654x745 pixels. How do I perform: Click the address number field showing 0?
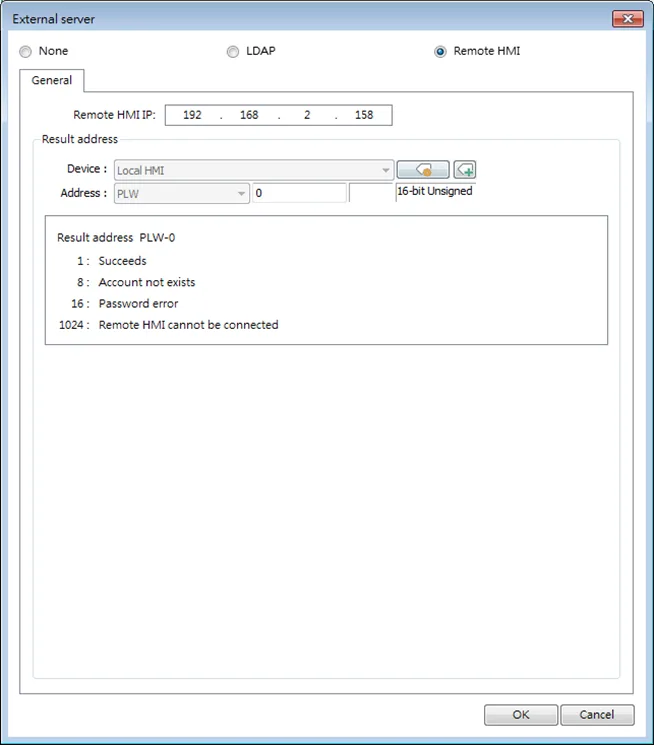(299, 193)
